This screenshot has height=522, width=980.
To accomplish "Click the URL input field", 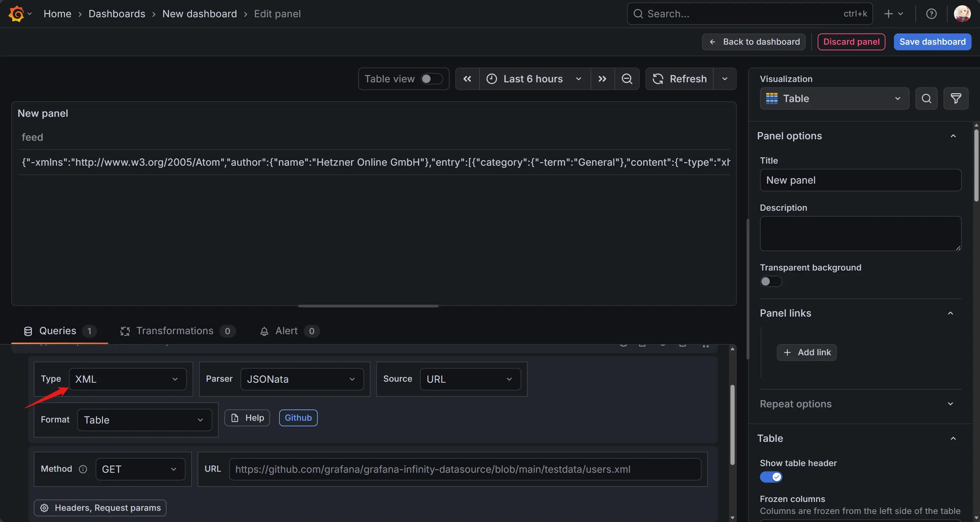I will click(464, 469).
